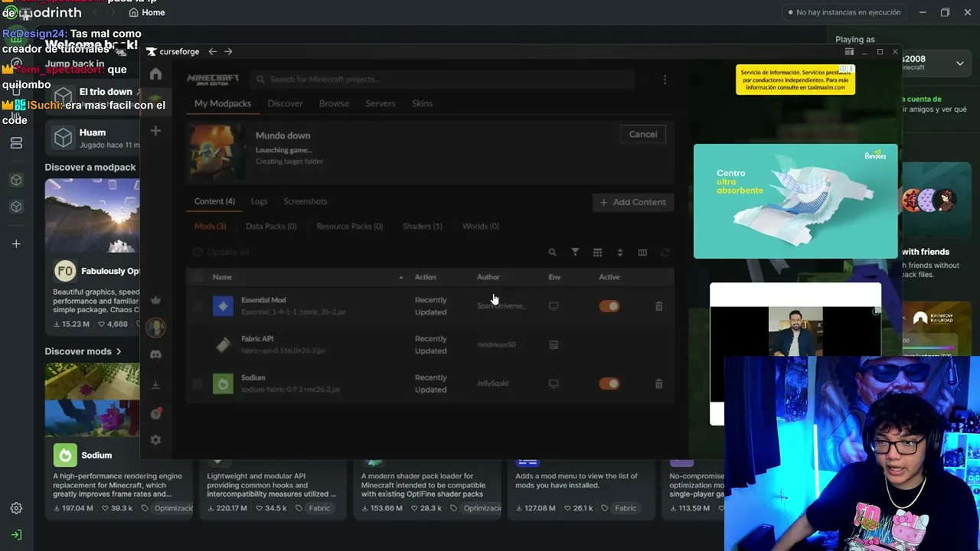Image resolution: width=980 pixels, height=551 pixels.
Task: Open CurseForge three-dot options menu
Action: click(x=665, y=80)
